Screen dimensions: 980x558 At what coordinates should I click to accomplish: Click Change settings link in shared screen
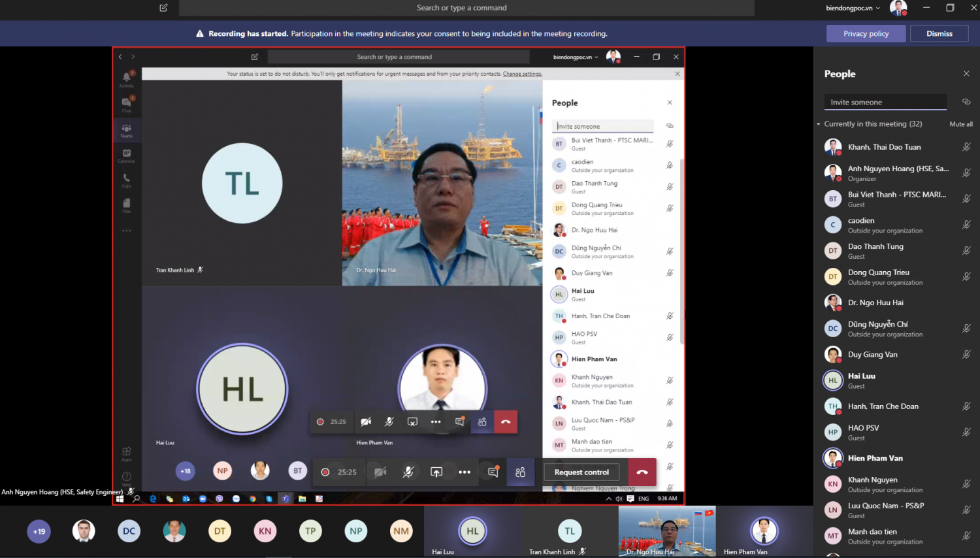click(x=522, y=74)
